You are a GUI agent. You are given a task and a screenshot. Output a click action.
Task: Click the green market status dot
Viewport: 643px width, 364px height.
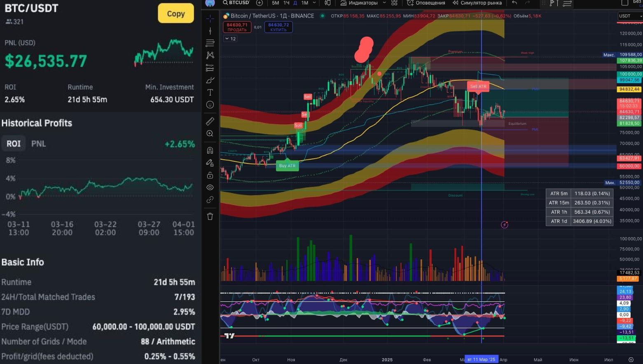[x=322, y=16]
